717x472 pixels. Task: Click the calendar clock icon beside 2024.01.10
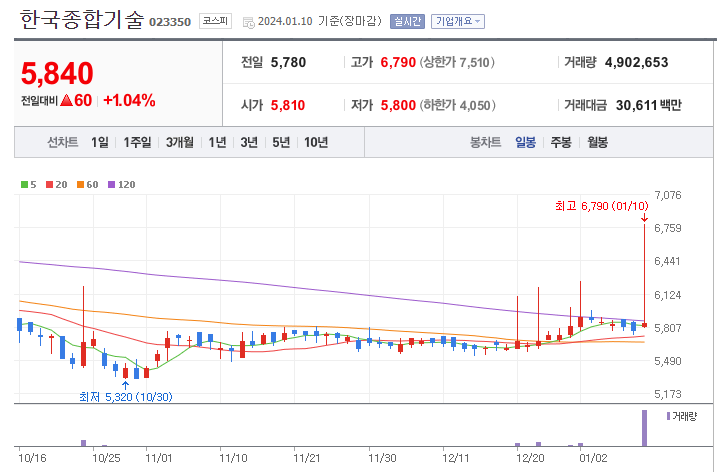[248, 22]
